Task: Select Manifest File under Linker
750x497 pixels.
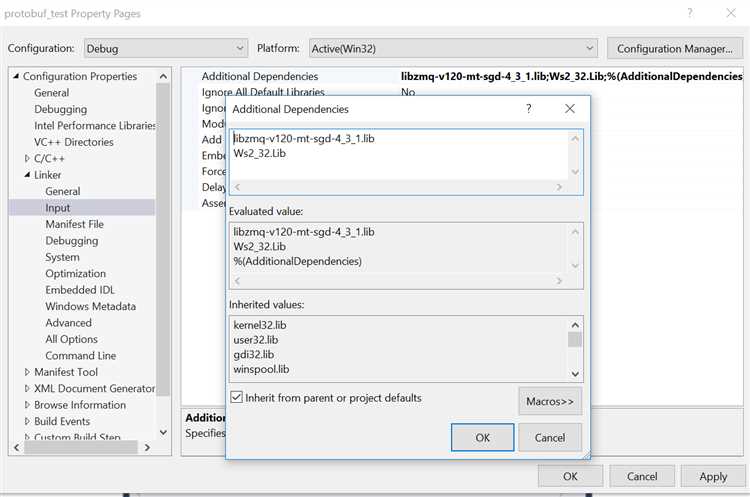Action: click(x=75, y=224)
